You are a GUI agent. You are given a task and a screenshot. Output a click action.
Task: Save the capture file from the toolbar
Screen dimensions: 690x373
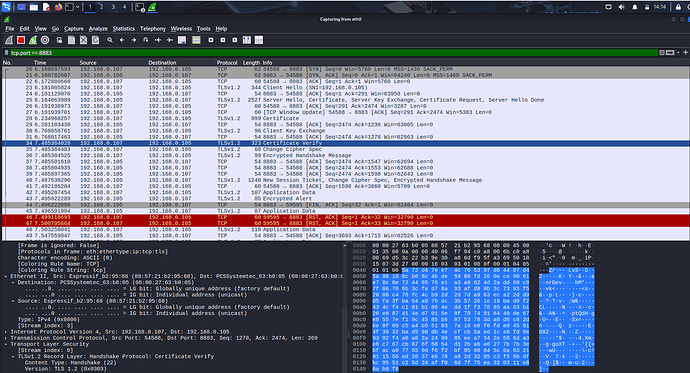[x=71, y=40]
